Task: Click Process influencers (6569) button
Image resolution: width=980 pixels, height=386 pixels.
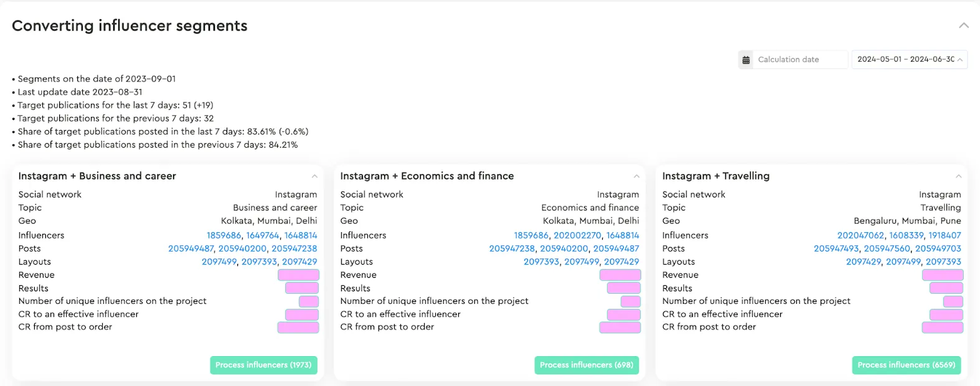Action: point(906,365)
